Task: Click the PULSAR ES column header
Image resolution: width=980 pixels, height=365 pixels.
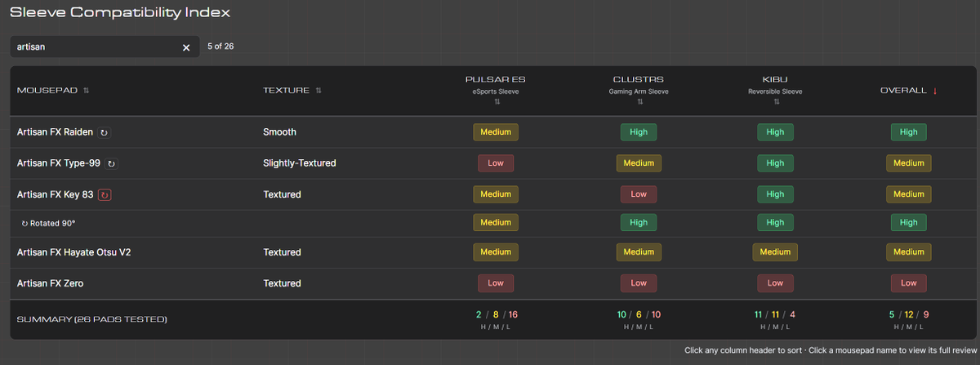Action: pyautogui.click(x=496, y=79)
